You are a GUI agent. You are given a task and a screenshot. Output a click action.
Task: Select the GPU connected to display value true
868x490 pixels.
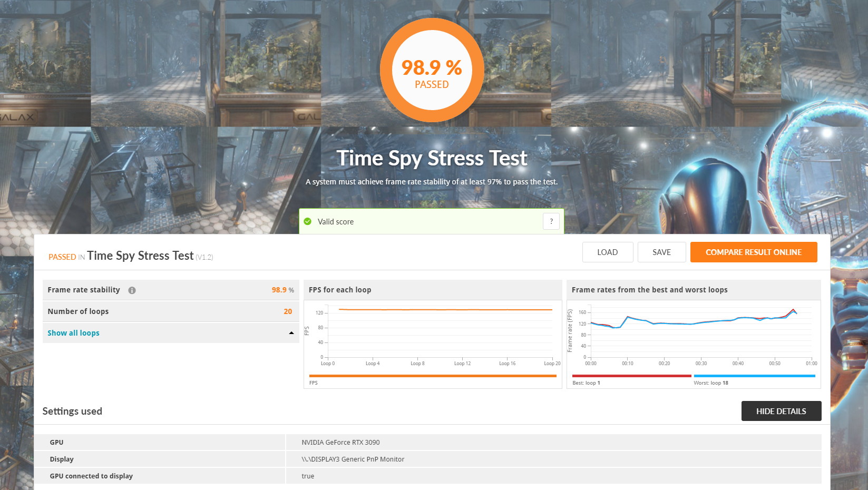click(308, 476)
